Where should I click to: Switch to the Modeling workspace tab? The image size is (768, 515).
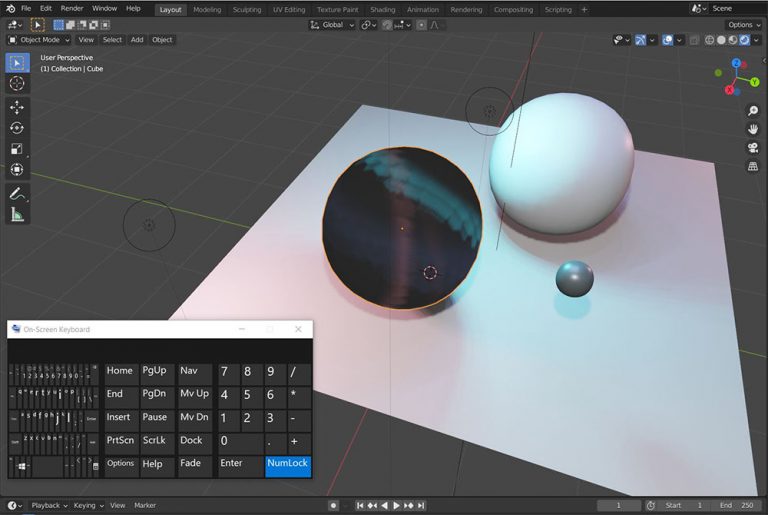[x=207, y=9]
